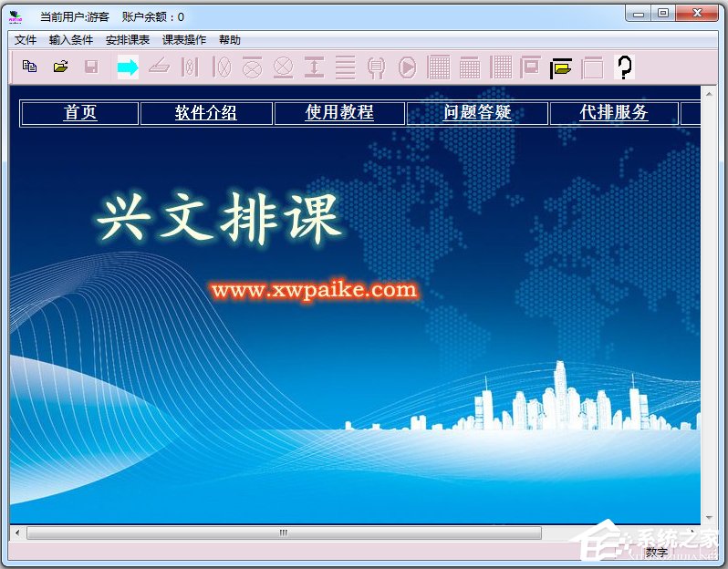Viewport: 728px width, 569px height.
Task: Click the eraser-shaped toolbar icon
Action: [159, 67]
